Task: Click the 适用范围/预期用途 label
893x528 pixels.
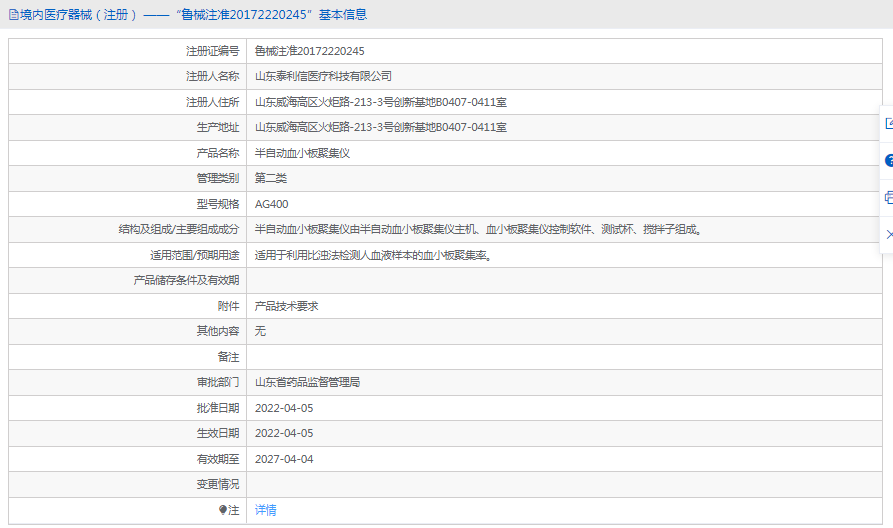Action: 195,255
